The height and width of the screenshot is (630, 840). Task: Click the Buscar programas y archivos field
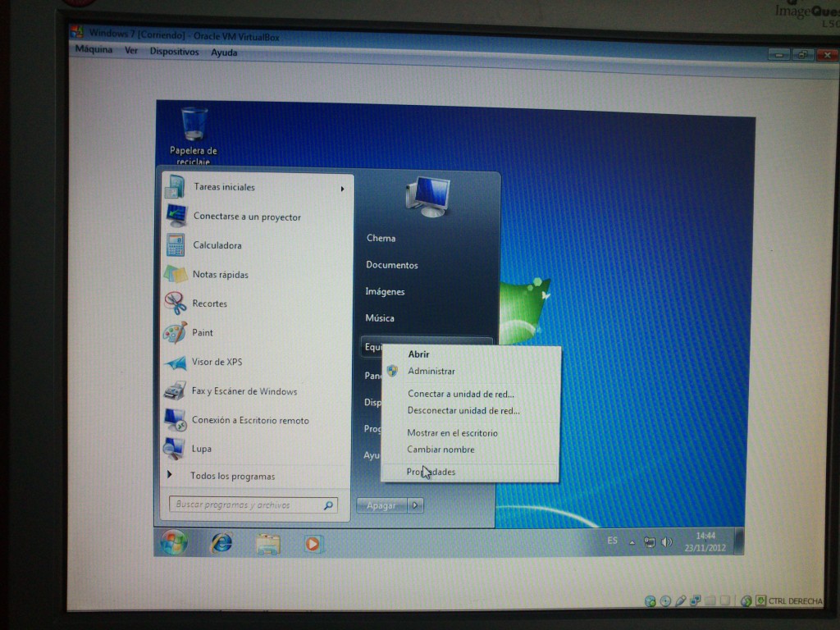coord(246,505)
